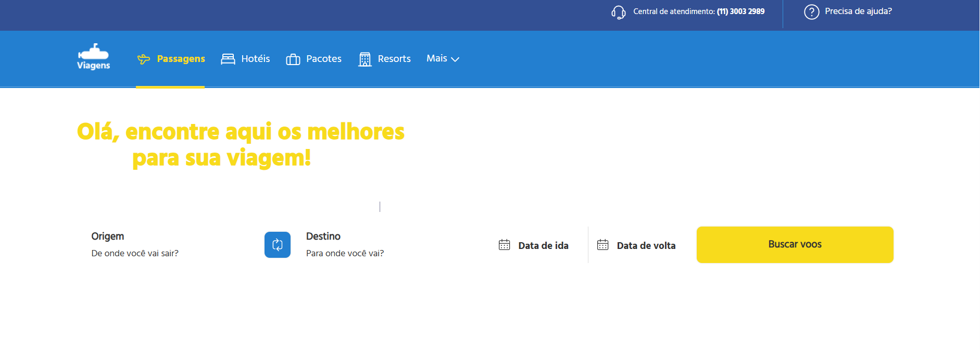Click the suitcase icon for Pacotes
The image size is (980, 350).
tap(293, 59)
